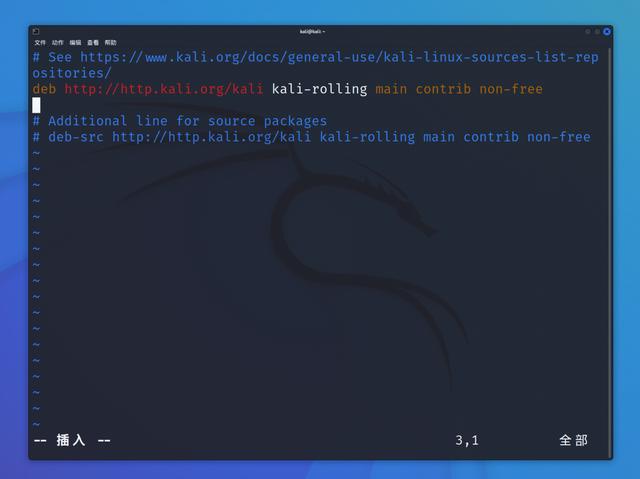Click the red http://http.kali.org/kali URL

tap(164, 89)
